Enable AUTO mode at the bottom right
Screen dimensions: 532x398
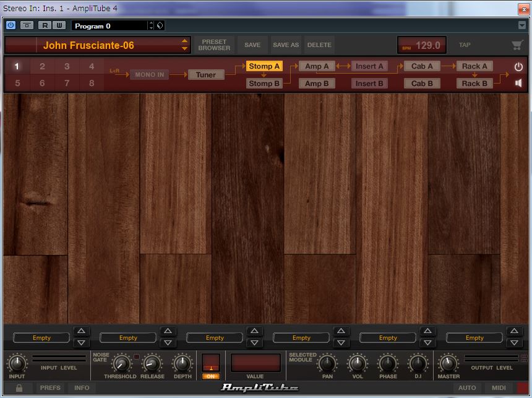click(467, 387)
